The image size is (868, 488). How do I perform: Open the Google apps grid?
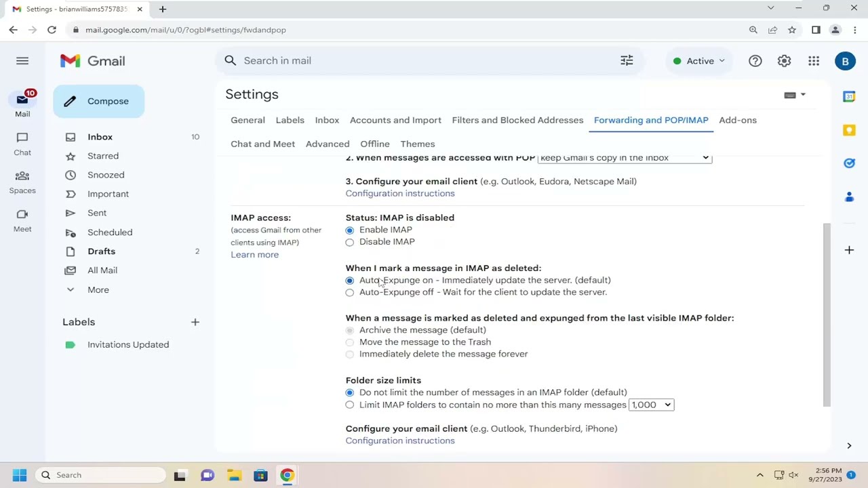pyautogui.click(x=814, y=61)
